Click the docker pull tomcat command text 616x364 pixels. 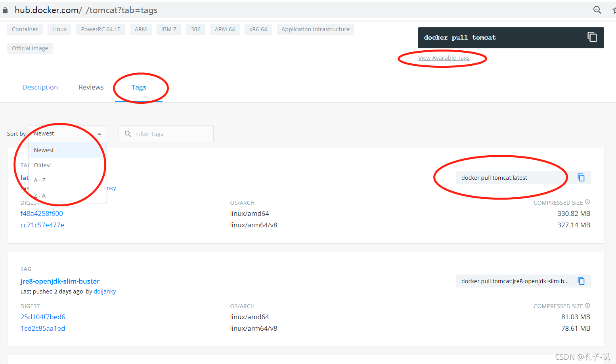(x=460, y=38)
